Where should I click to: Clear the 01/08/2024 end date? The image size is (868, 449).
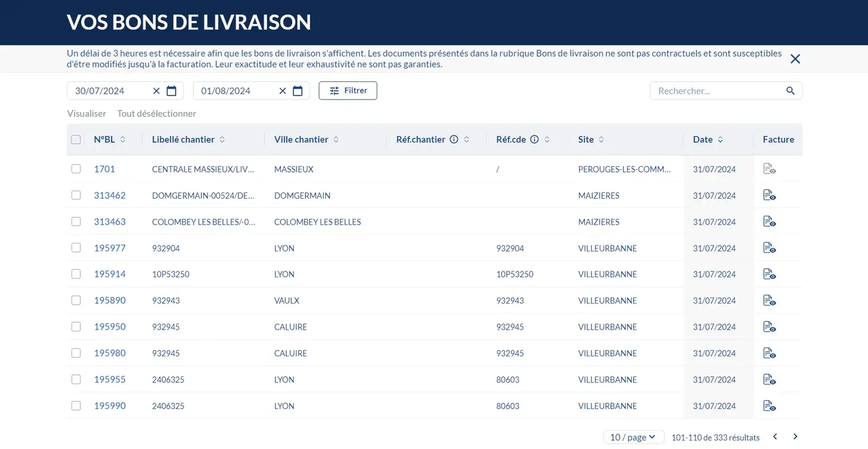click(282, 91)
